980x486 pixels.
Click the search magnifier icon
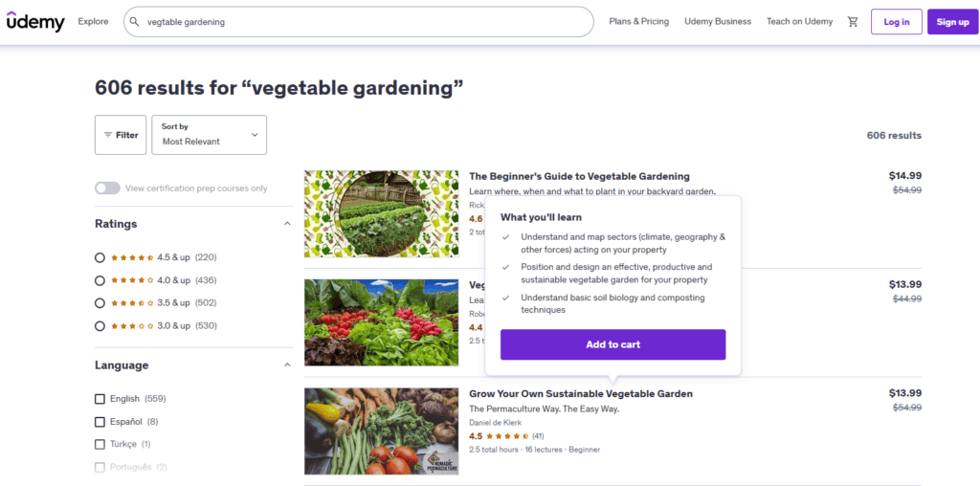point(135,22)
